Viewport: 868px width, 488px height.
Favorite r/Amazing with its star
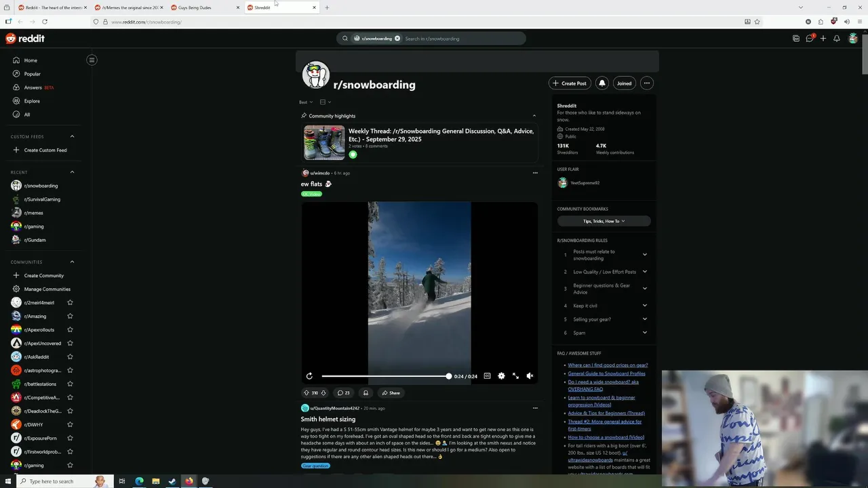pos(70,317)
